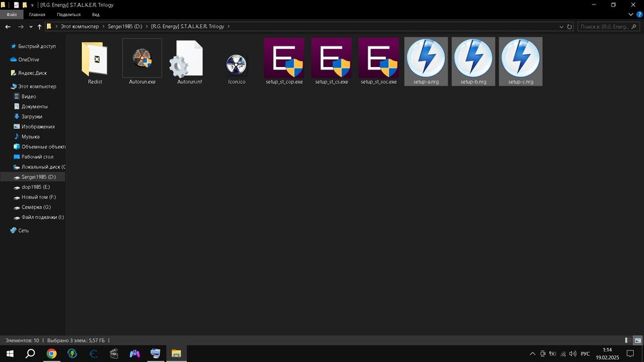Image resolution: width=644 pixels, height=362 pixels.
Task: Open taskbar search magnifier
Action: coord(30,354)
